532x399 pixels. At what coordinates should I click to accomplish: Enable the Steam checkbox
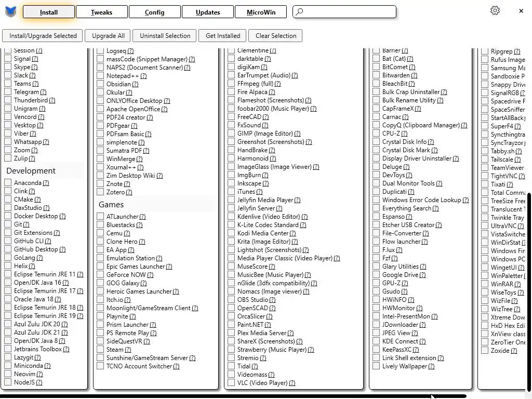click(100, 350)
